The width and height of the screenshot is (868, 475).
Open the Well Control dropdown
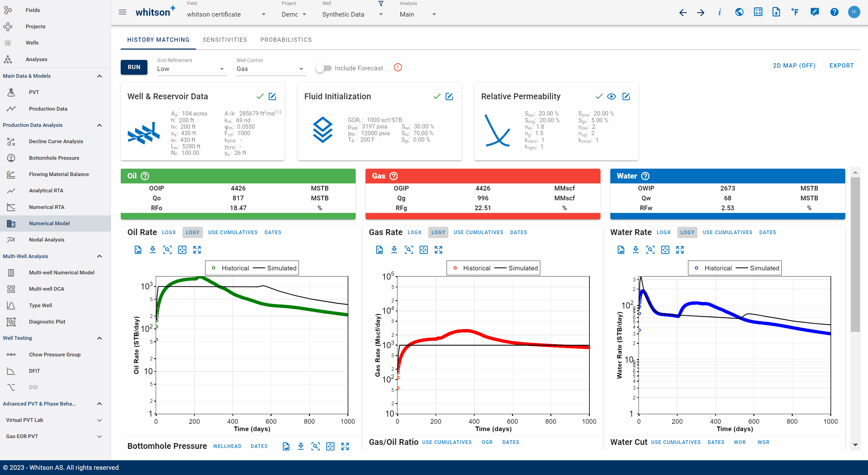click(x=270, y=69)
